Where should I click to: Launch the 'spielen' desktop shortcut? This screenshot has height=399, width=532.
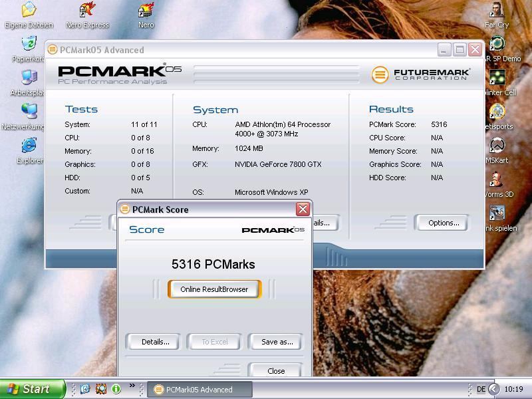click(501, 219)
